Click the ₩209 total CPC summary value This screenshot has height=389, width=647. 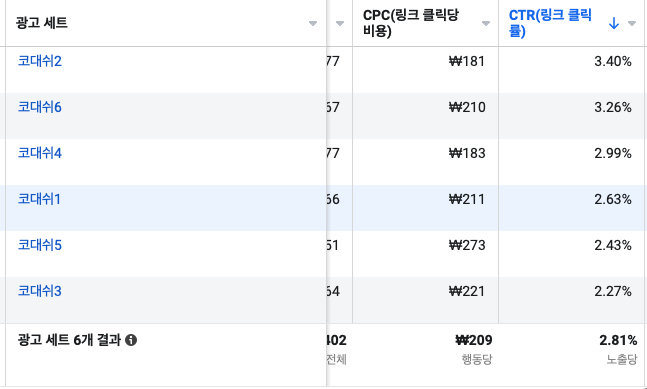474,340
